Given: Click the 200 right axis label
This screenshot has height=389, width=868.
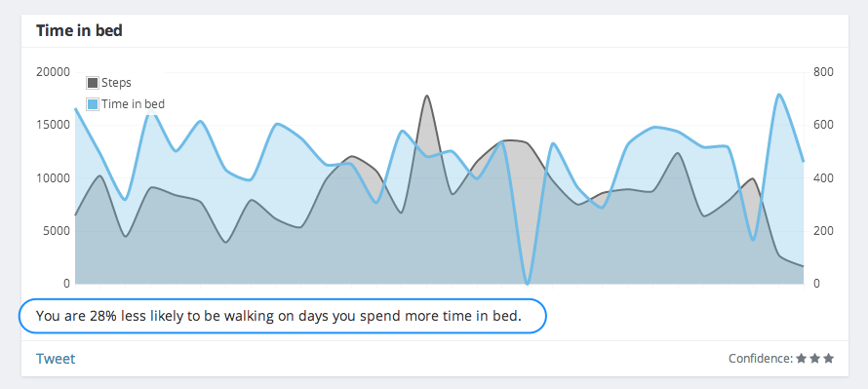Looking at the screenshot, I should point(823,231).
